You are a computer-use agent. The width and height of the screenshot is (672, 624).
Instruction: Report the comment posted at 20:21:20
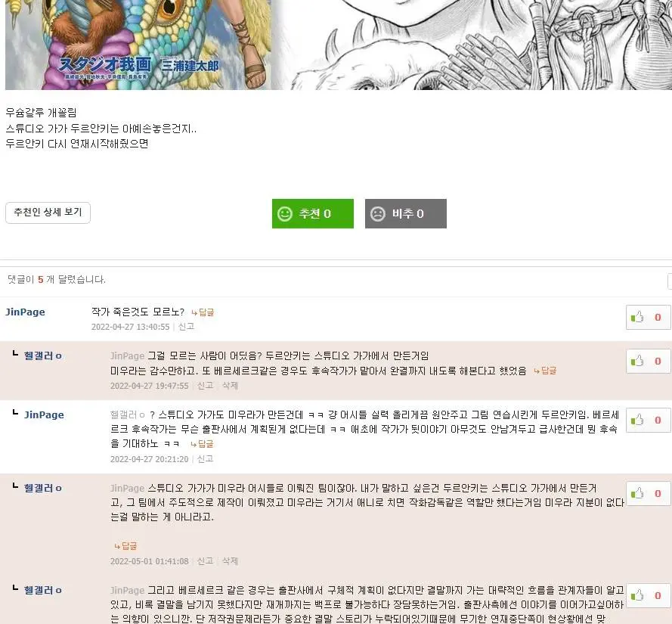click(x=205, y=459)
